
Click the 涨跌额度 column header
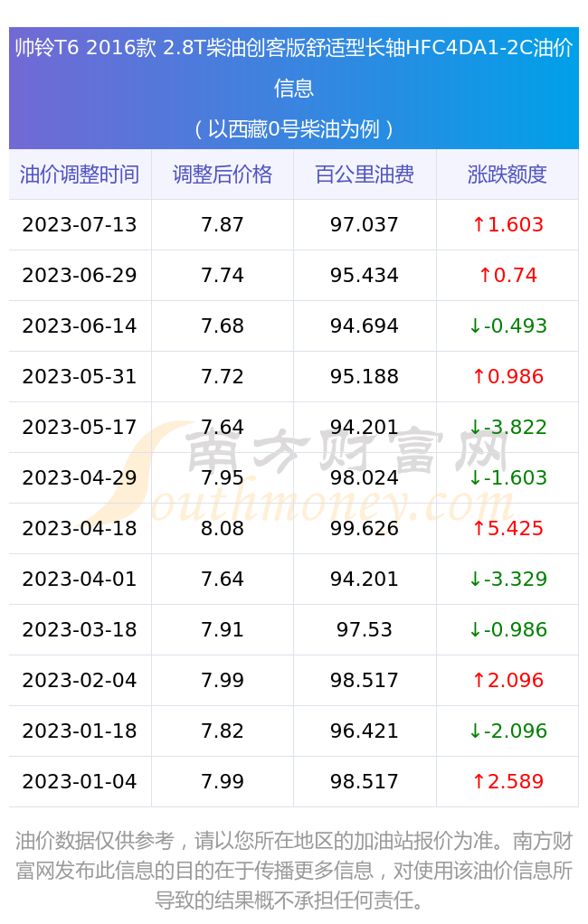click(x=507, y=174)
